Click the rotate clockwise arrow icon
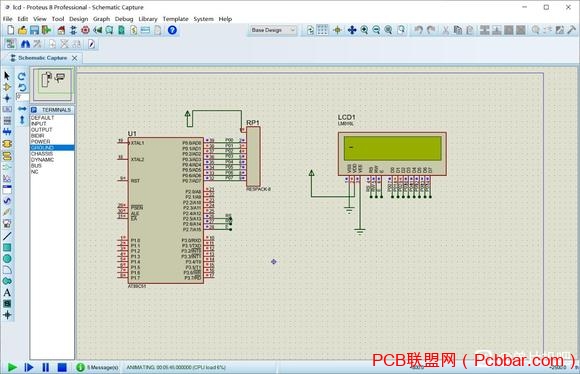The height and width of the screenshot is (374, 580). pyautogui.click(x=22, y=77)
